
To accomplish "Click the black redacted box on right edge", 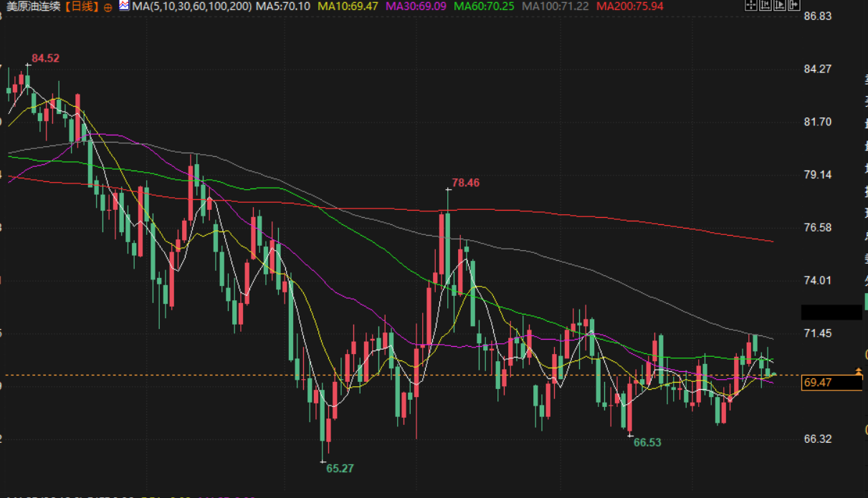I will click(831, 312).
